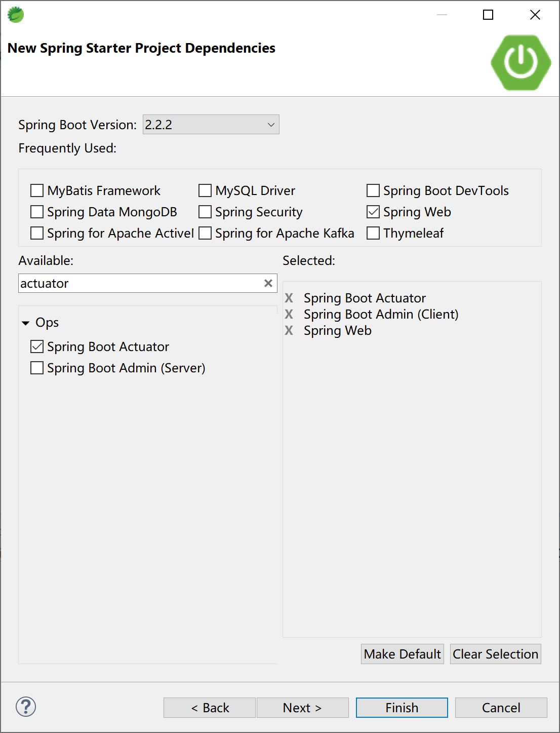
Task: Remove Spring Boot Admin (Client) from Selected
Action: 289,314
